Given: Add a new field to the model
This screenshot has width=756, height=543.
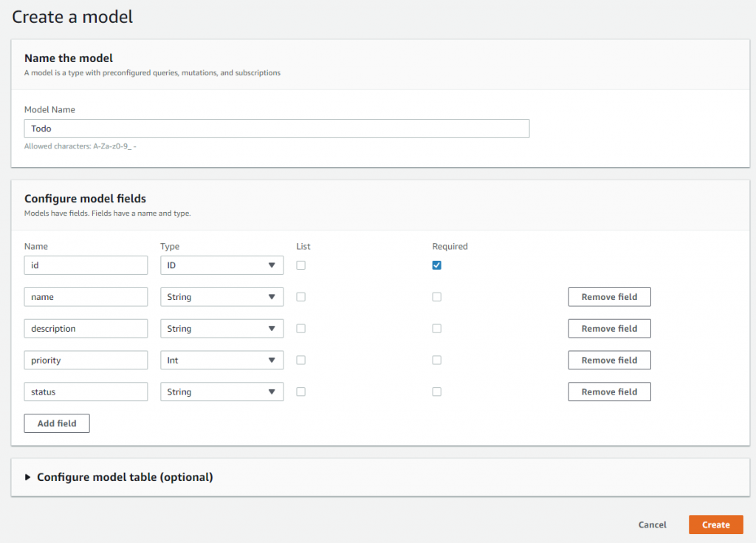Looking at the screenshot, I should 57,423.
